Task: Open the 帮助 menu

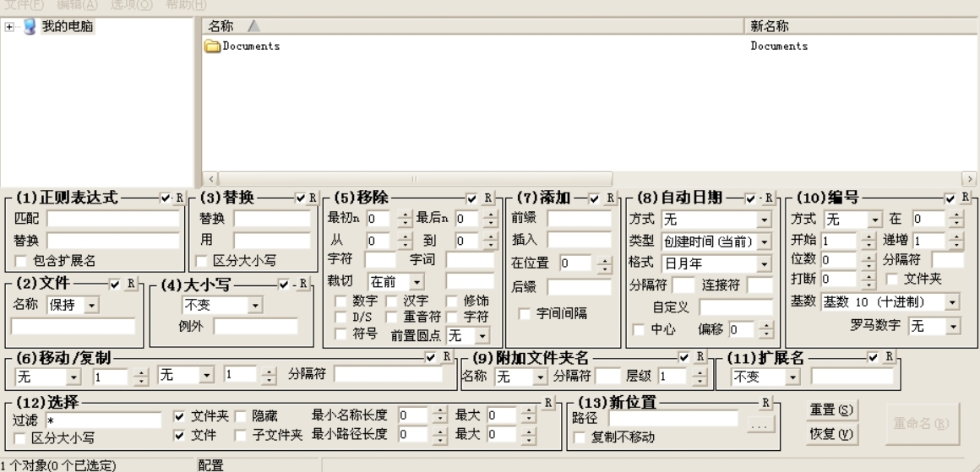Action: [x=186, y=5]
